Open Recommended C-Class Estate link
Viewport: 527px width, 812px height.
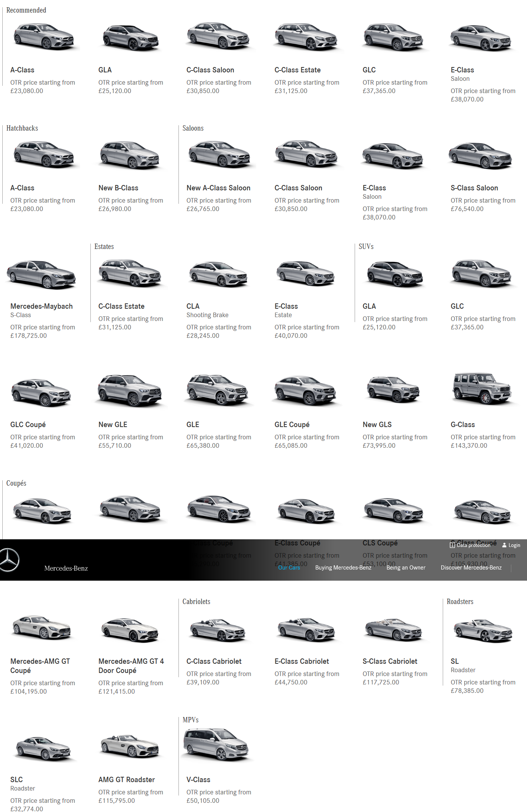click(x=298, y=70)
